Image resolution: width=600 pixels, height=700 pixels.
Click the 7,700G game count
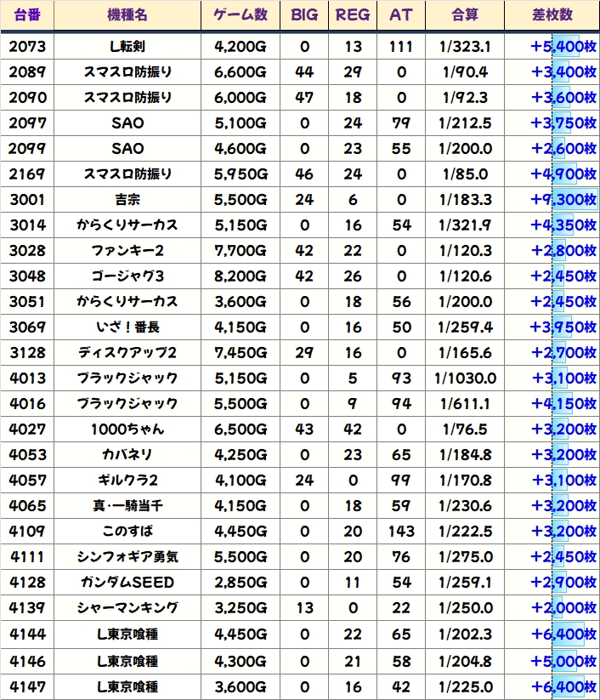(x=241, y=250)
